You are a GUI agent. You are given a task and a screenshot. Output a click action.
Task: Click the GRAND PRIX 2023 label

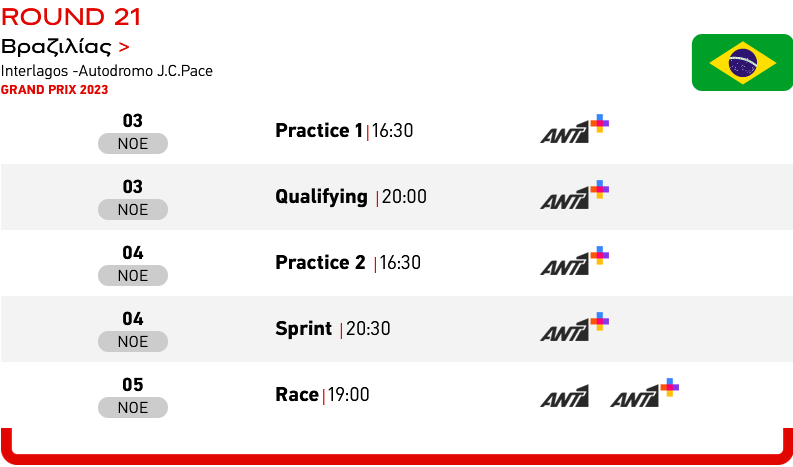[55, 90]
